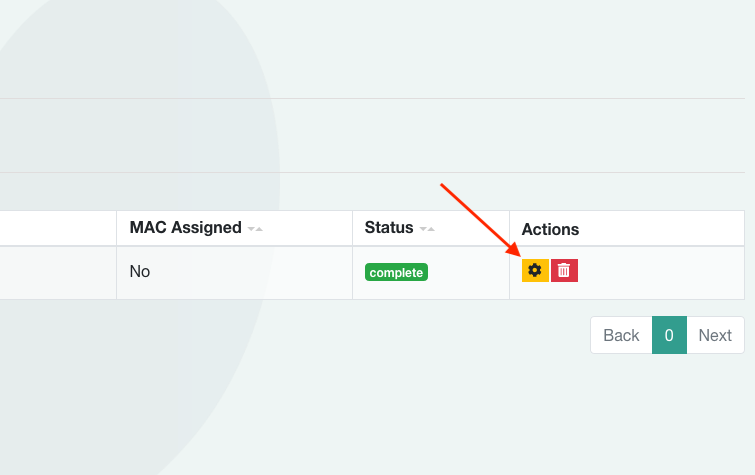
Task: Click empty space right of Actions header text
Action: [660, 229]
